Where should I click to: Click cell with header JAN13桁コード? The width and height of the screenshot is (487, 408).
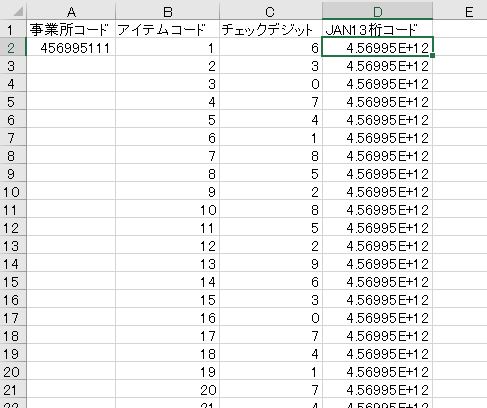click(x=377, y=30)
